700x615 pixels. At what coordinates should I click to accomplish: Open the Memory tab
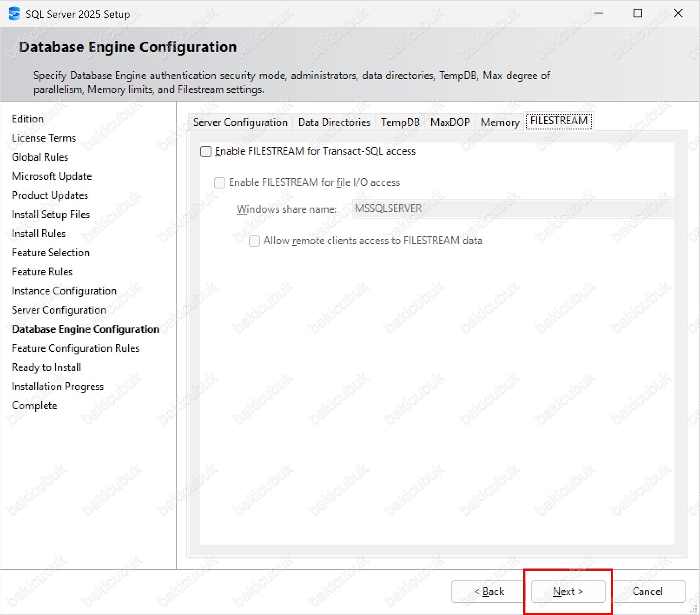pos(500,122)
